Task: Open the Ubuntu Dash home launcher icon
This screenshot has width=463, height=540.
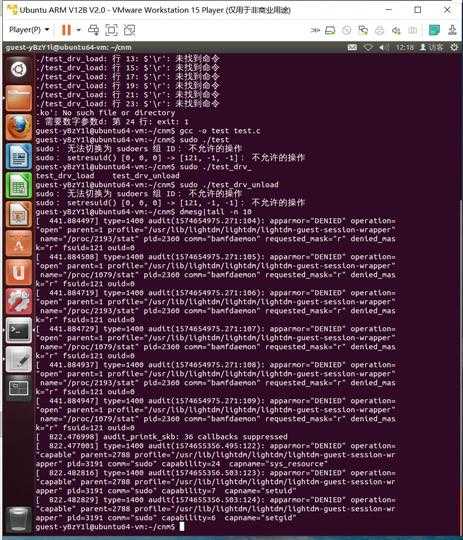Action: 19,69
